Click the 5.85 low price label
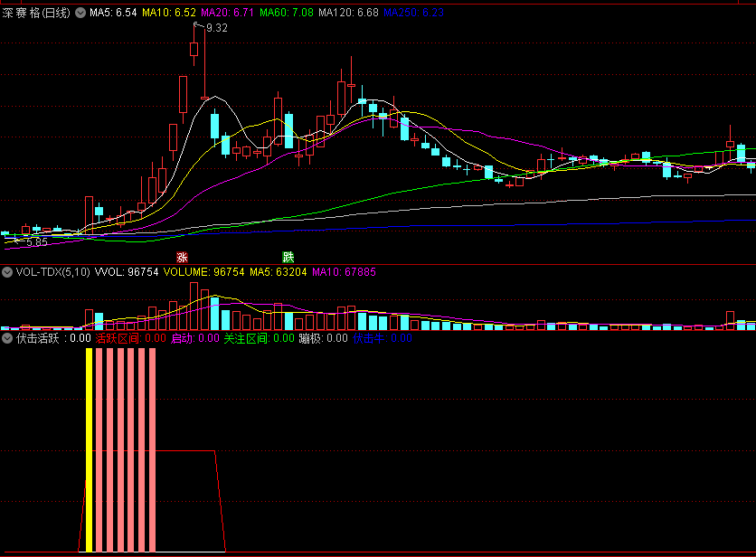 point(37,242)
